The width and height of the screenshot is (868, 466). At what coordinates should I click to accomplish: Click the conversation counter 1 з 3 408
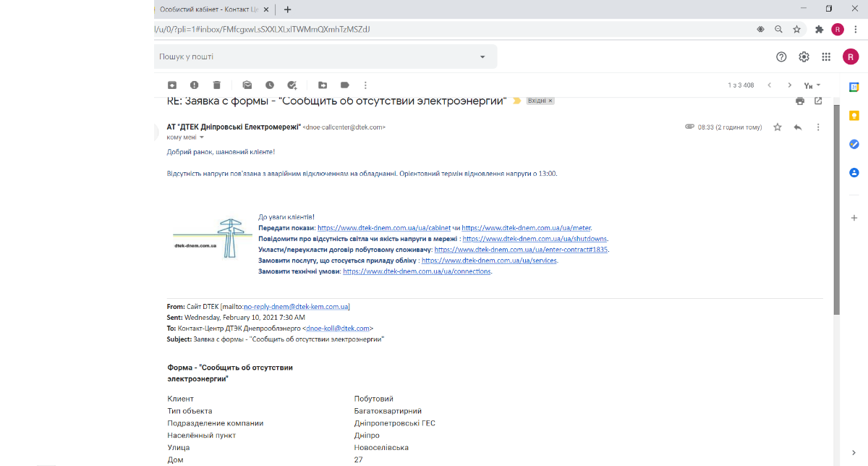pyautogui.click(x=741, y=85)
